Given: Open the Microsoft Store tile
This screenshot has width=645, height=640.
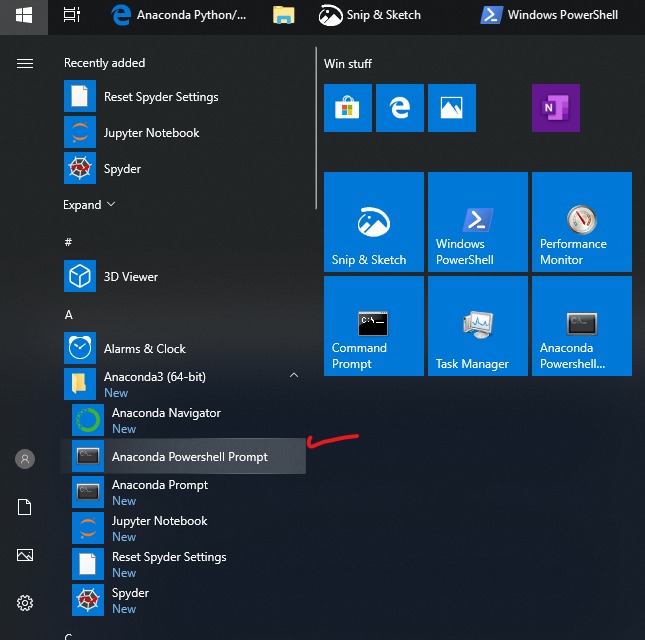Looking at the screenshot, I should point(347,108).
